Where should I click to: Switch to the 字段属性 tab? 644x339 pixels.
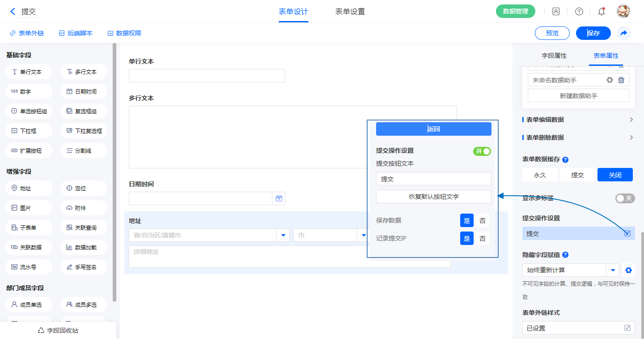554,56
